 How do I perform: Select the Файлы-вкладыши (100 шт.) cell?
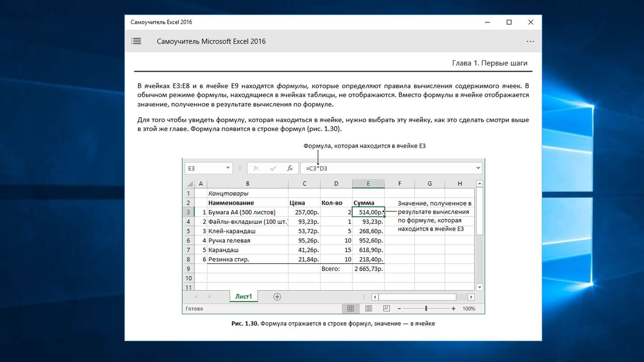(248, 222)
